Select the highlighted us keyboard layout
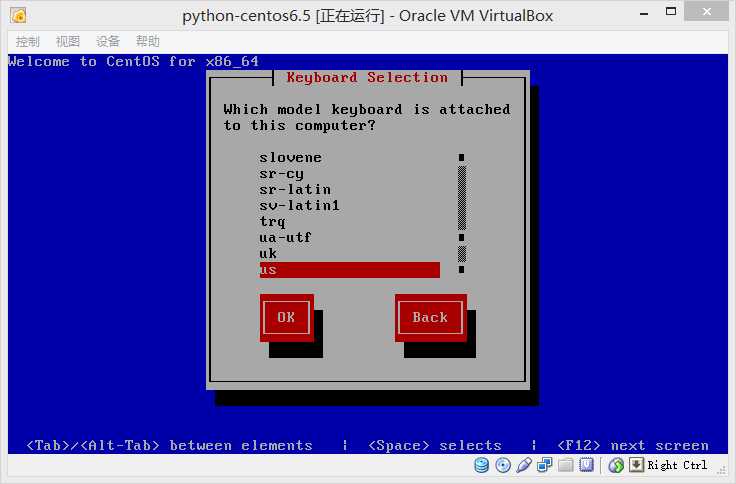Viewport: 736px width, 484px height. 350,270
